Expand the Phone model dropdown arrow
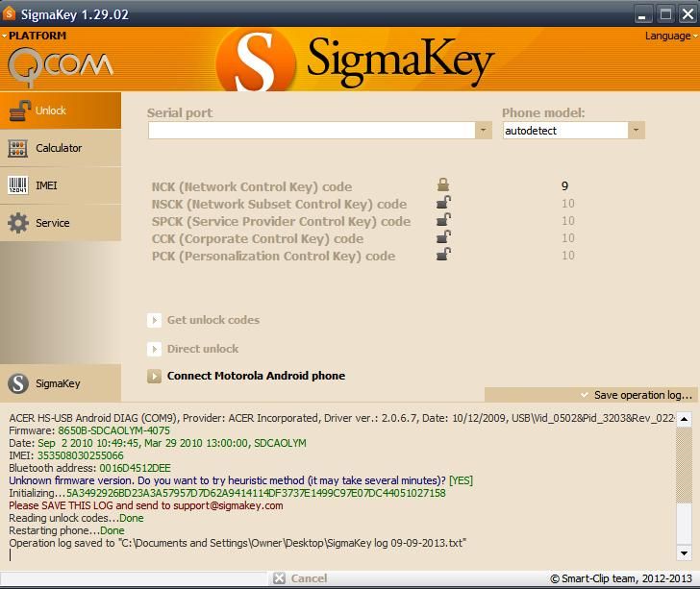 (x=637, y=131)
